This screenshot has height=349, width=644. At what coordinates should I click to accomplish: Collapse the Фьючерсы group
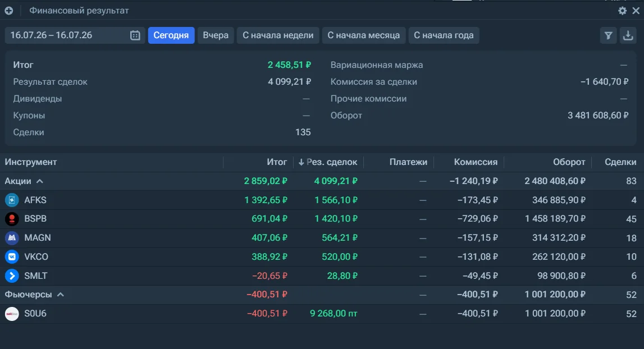[61, 295]
